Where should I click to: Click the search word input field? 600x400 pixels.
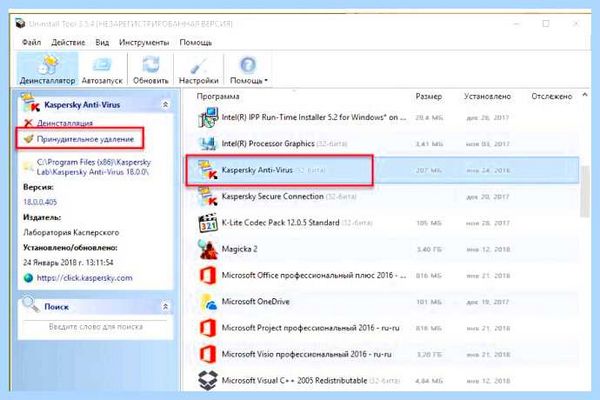96,327
